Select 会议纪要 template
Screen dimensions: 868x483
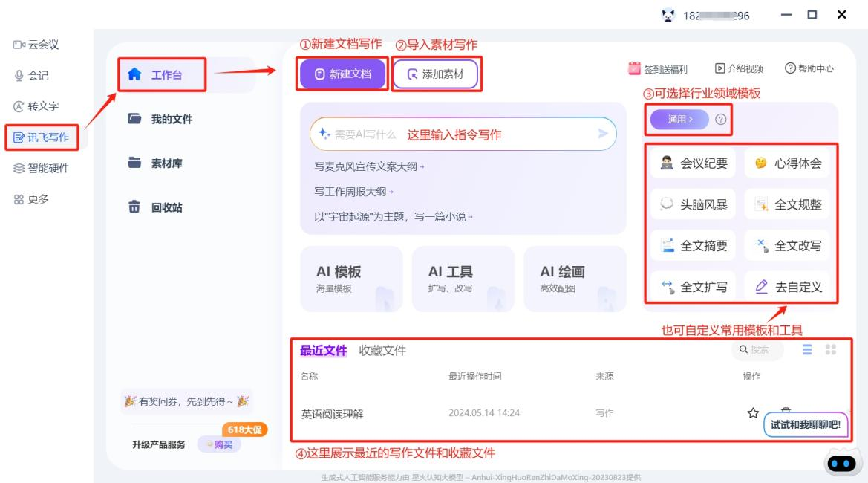693,163
